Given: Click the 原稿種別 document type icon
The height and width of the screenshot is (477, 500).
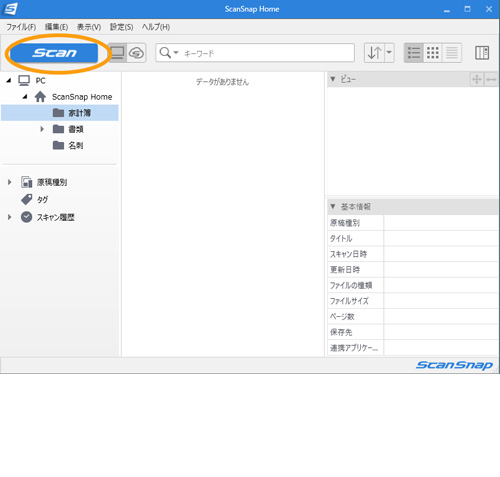Looking at the screenshot, I should tap(27, 182).
